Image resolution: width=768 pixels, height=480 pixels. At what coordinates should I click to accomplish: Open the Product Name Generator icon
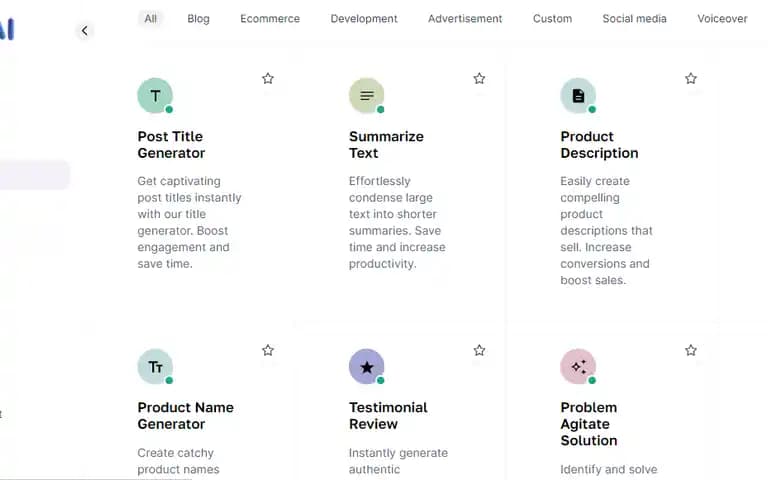tap(155, 367)
